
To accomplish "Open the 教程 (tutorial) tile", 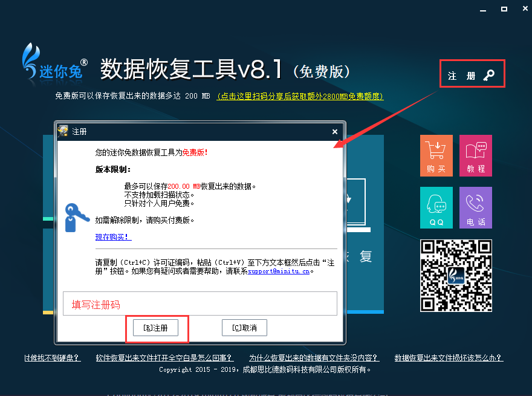I will (x=476, y=155).
